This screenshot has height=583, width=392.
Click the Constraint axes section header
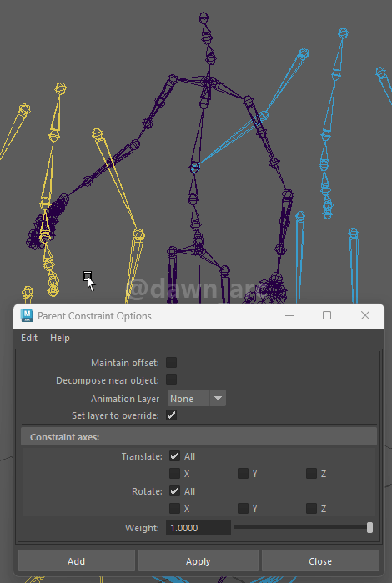tap(199, 436)
